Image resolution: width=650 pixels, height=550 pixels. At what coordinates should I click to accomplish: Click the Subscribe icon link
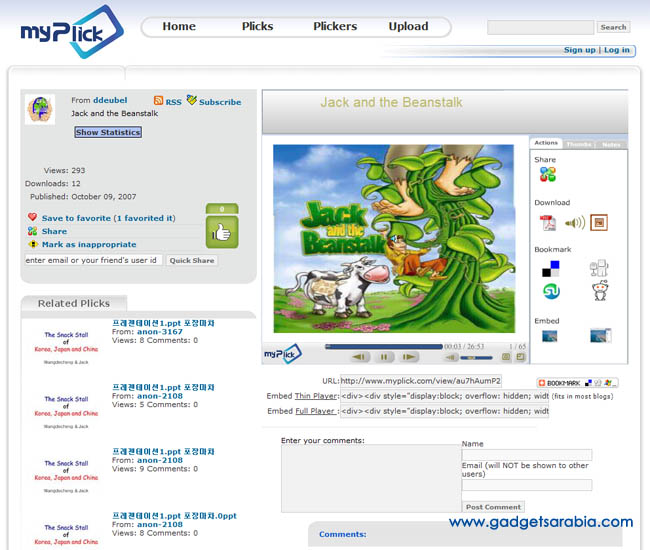coord(192,100)
